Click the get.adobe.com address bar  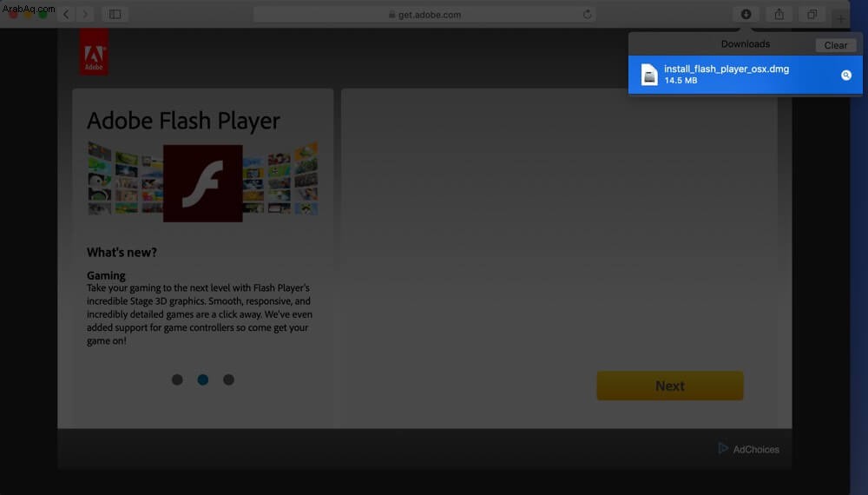pyautogui.click(x=424, y=15)
